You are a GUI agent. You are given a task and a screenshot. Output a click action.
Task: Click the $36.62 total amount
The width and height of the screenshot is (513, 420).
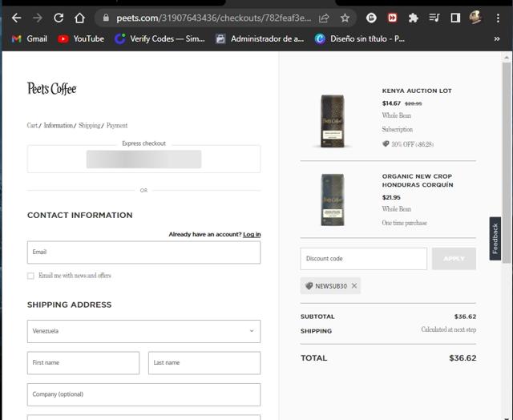463,357
